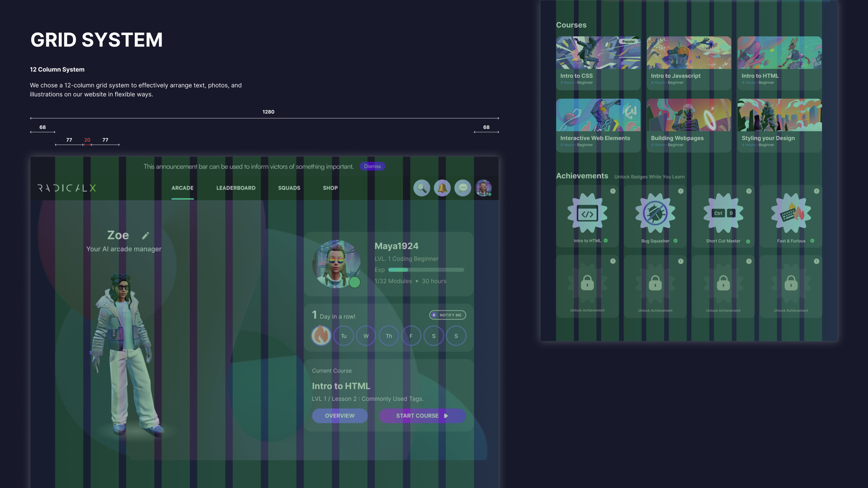The width and height of the screenshot is (868, 488).
Task: Click the flame streak day icon
Action: coord(321,336)
